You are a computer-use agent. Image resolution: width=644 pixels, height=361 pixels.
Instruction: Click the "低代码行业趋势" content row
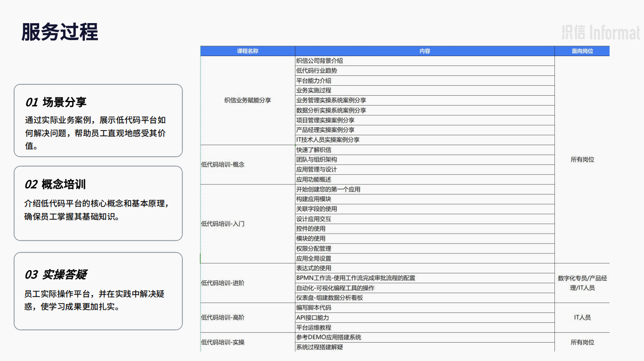point(425,71)
